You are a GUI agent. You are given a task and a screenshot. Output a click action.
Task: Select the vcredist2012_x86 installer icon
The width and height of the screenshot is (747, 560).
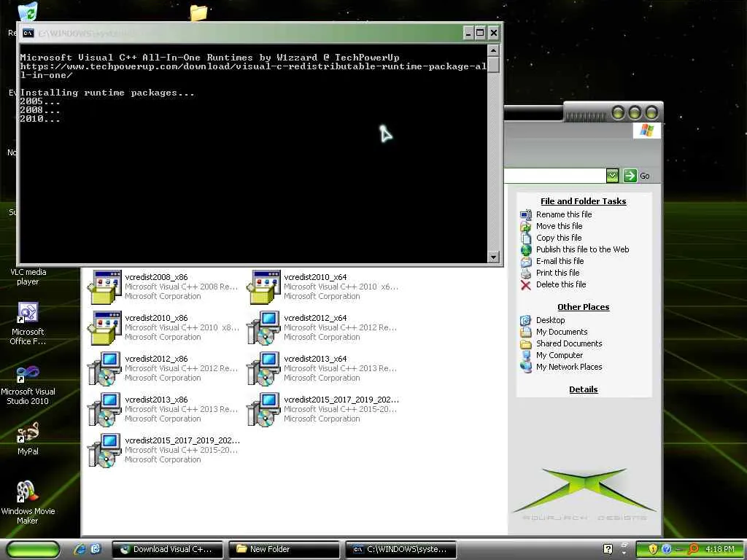(104, 368)
